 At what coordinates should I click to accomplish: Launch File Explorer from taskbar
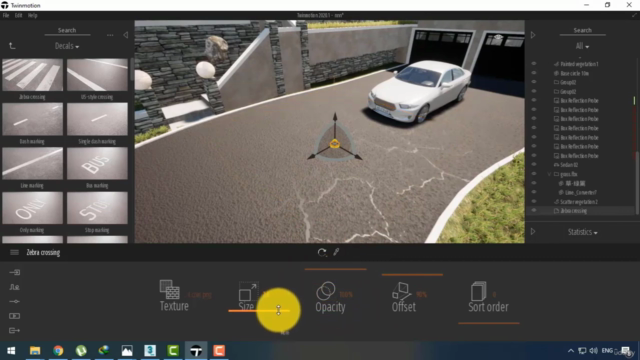(35, 351)
